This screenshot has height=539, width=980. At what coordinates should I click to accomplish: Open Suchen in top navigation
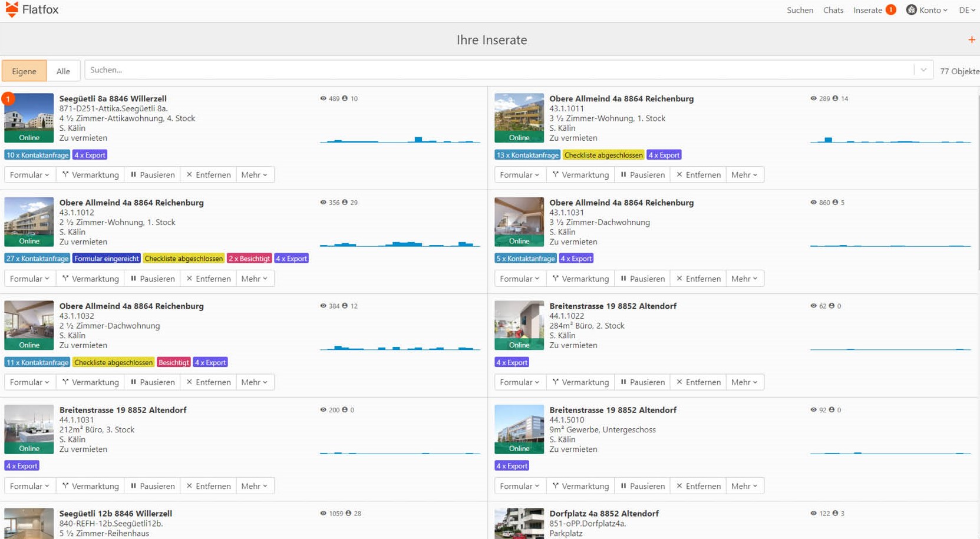pyautogui.click(x=800, y=10)
